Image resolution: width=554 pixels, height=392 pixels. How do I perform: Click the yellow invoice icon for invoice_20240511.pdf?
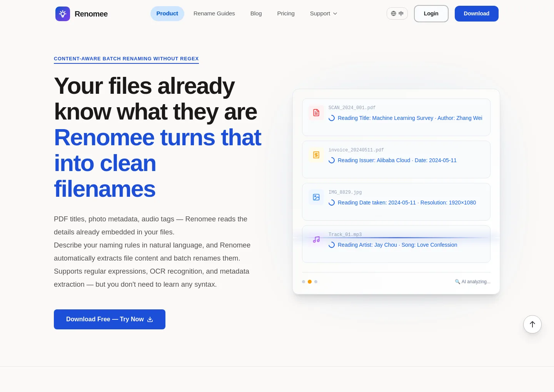pos(316,155)
